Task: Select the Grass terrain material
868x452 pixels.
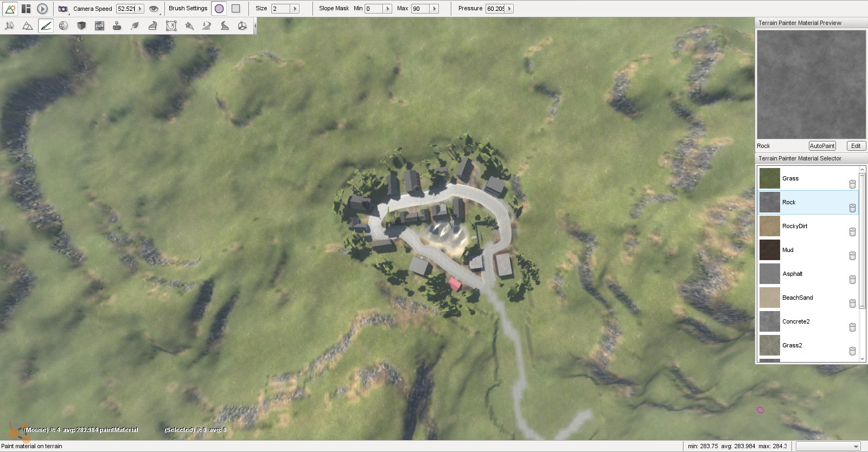Action: tap(808, 178)
